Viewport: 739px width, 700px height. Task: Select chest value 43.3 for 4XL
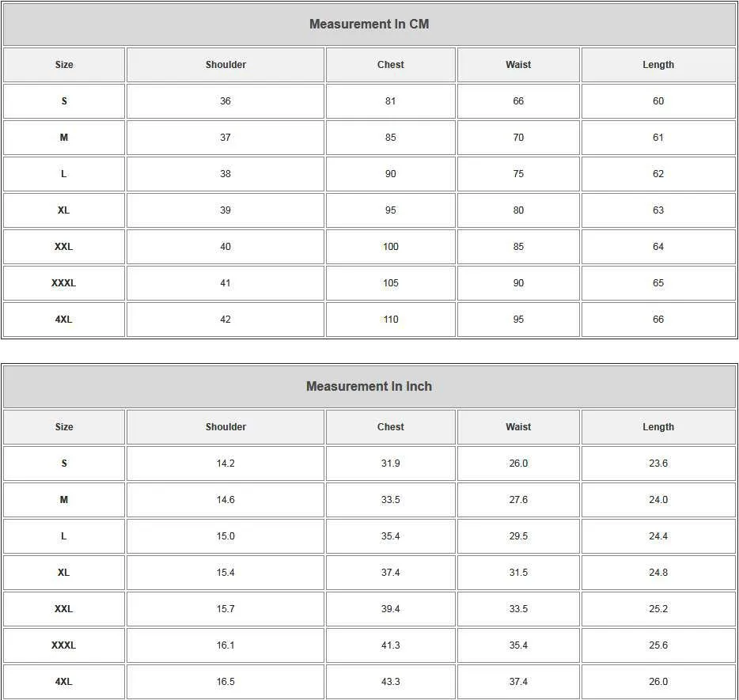point(390,682)
